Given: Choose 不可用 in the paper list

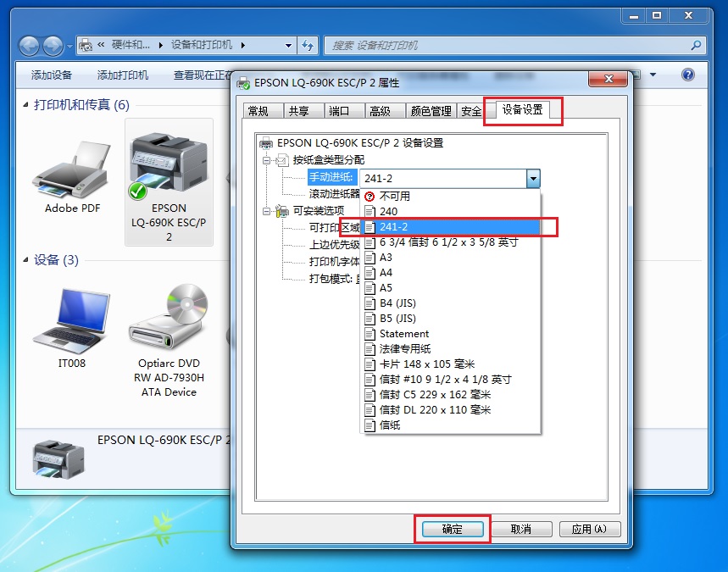Looking at the screenshot, I should 450,197.
